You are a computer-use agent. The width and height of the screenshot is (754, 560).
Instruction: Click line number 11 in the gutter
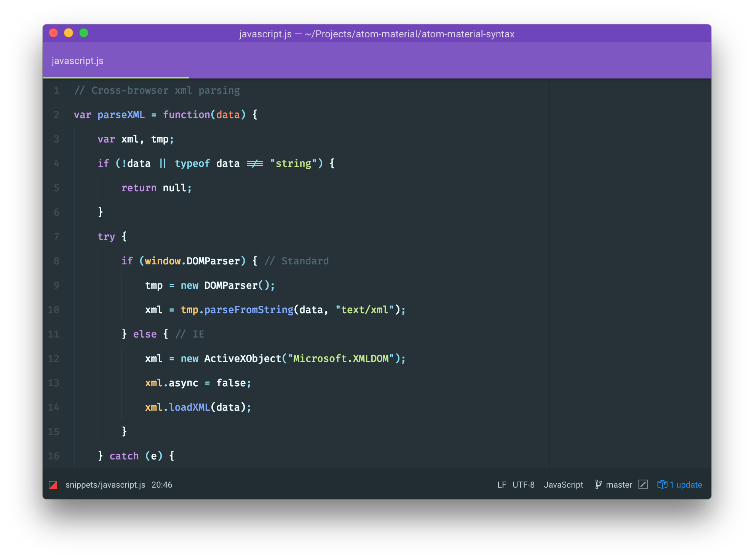(x=54, y=334)
